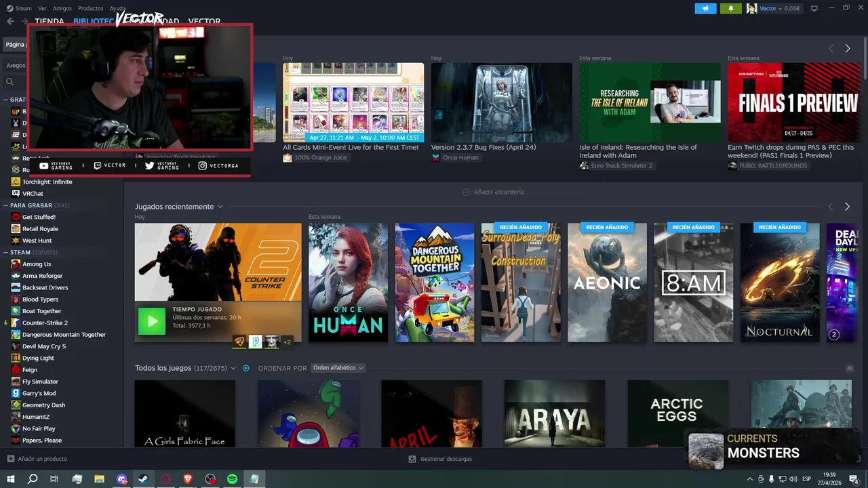Viewport: 868px width, 488px height.
Task: Open the Amigos menu
Action: click(62, 8)
